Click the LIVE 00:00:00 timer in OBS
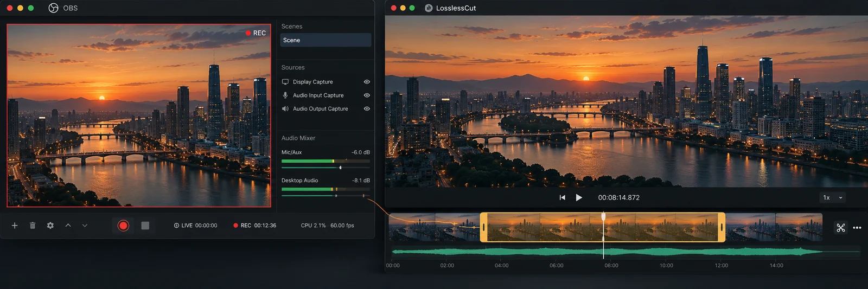 [x=195, y=226]
